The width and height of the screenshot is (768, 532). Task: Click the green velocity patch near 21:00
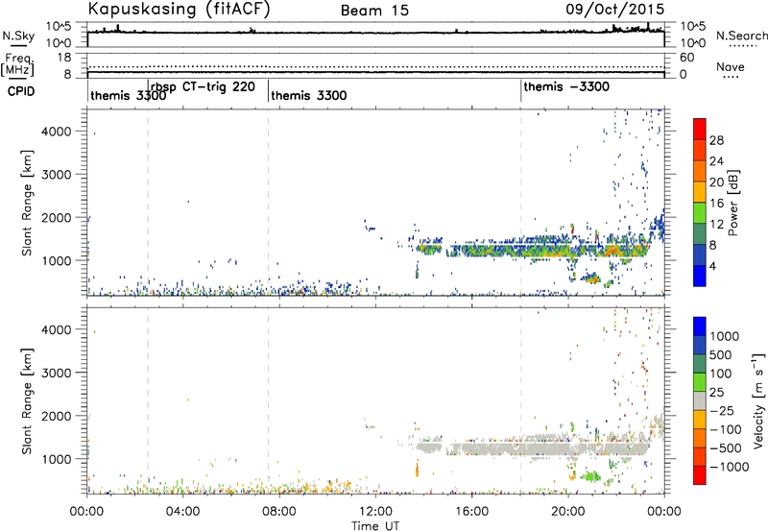click(591, 475)
